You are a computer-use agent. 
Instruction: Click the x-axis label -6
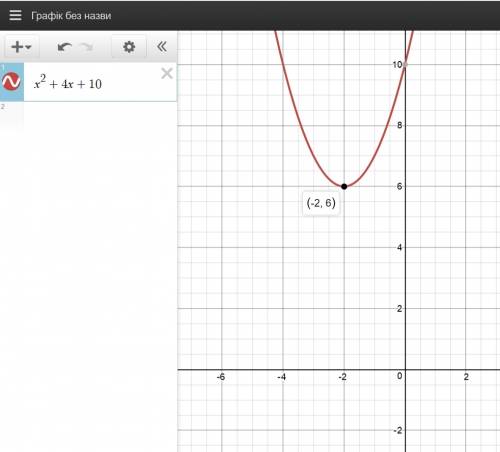[220, 377]
